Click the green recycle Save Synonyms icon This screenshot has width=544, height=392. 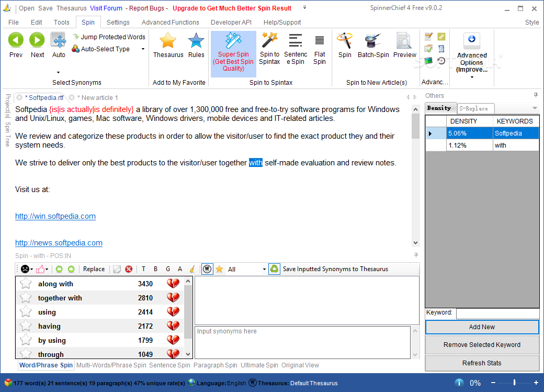click(x=274, y=269)
